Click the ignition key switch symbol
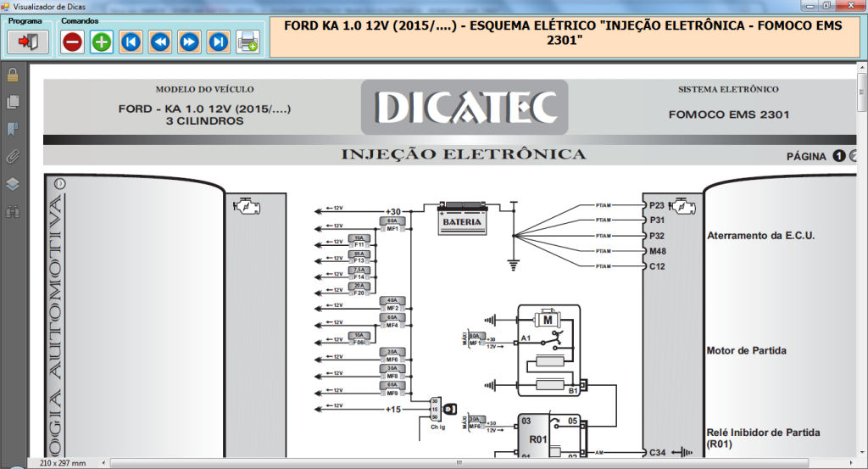The width and height of the screenshot is (868, 469). [442, 410]
